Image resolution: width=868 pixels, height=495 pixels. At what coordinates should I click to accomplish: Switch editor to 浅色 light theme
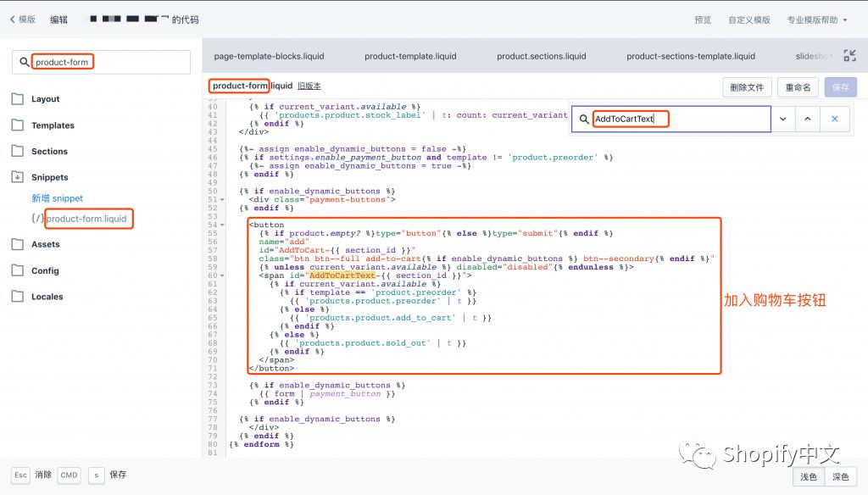click(x=810, y=477)
